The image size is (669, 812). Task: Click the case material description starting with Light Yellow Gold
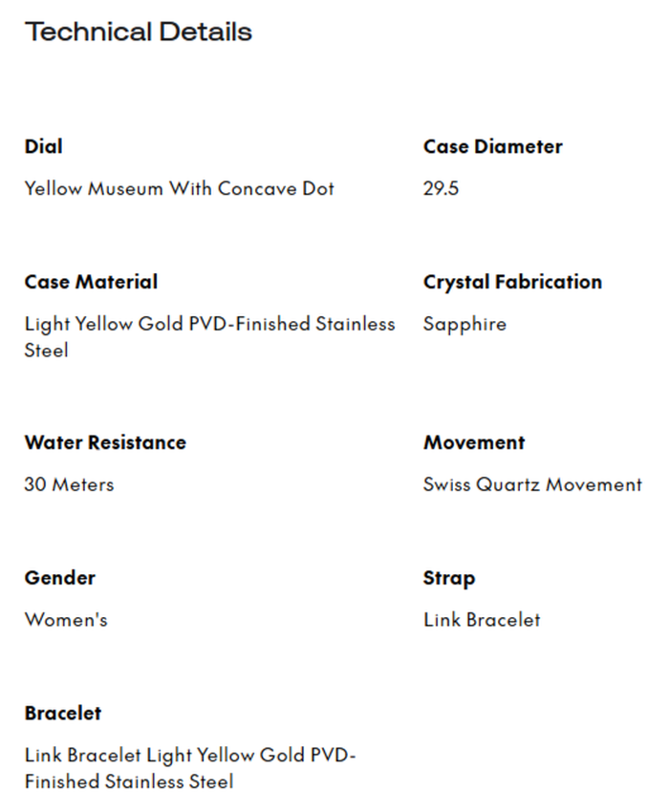209,324
